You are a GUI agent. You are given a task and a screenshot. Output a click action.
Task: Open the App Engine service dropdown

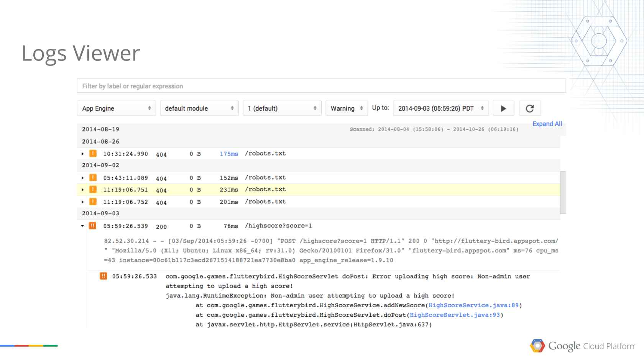(116, 108)
